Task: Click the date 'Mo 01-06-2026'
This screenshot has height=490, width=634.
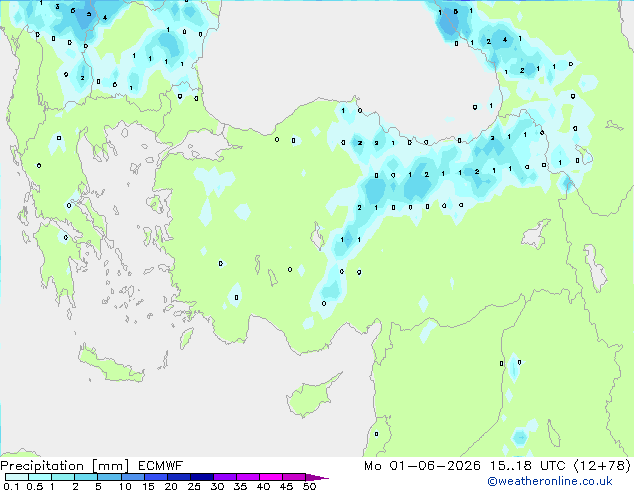Action: (x=423, y=466)
